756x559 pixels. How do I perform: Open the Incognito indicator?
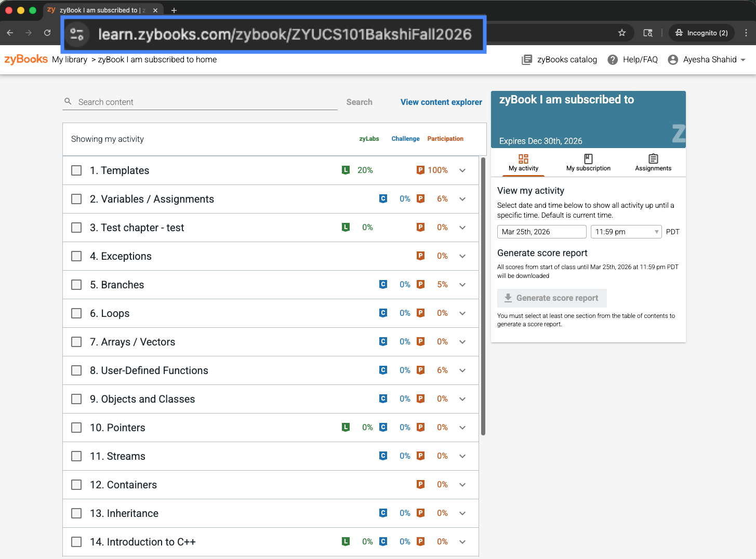pyautogui.click(x=701, y=33)
